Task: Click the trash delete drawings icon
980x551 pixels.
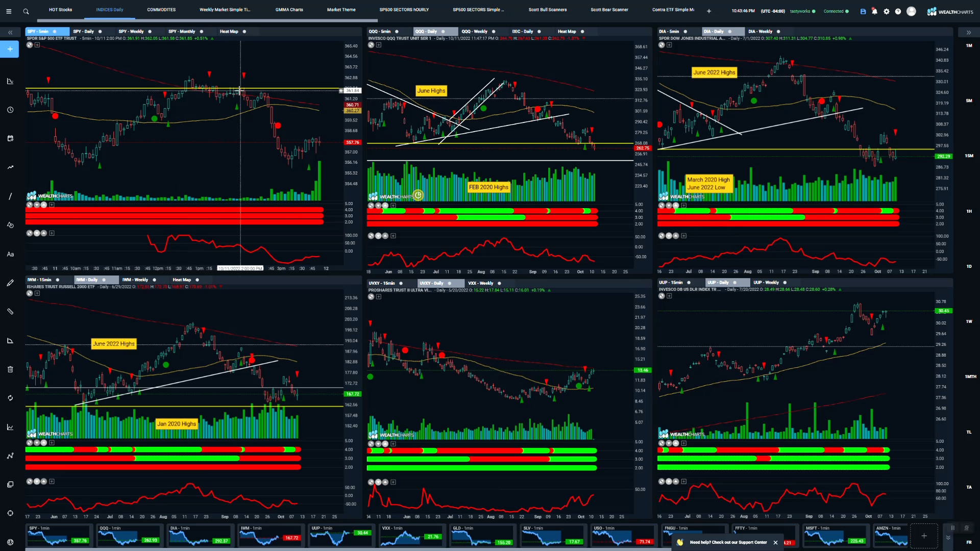Action: coord(10,369)
